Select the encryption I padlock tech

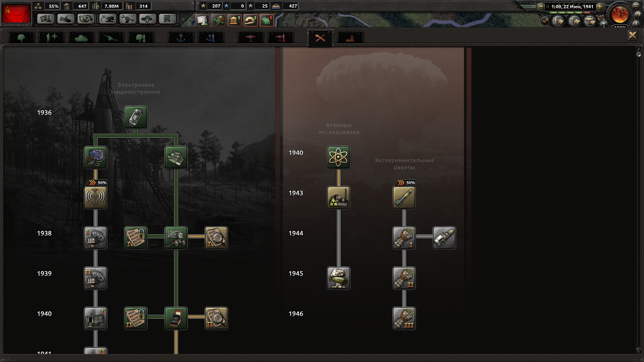point(136,238)
